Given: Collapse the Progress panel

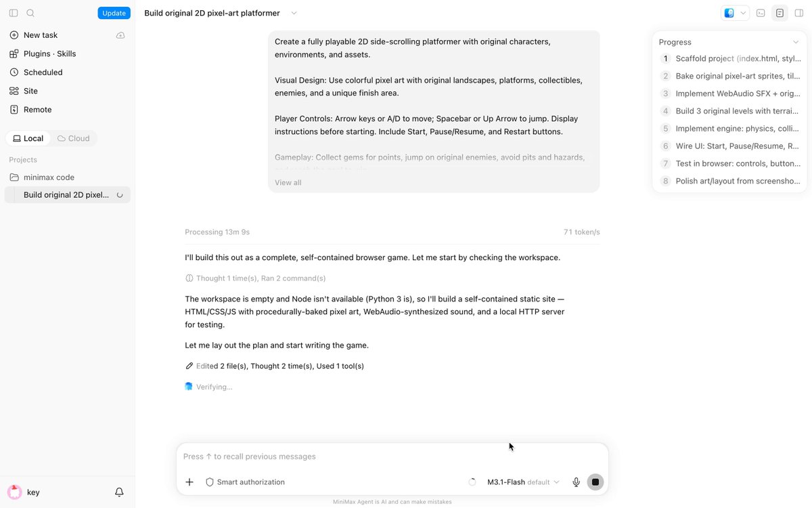Looking at the screenshot, I should click(x=796, y=42).
